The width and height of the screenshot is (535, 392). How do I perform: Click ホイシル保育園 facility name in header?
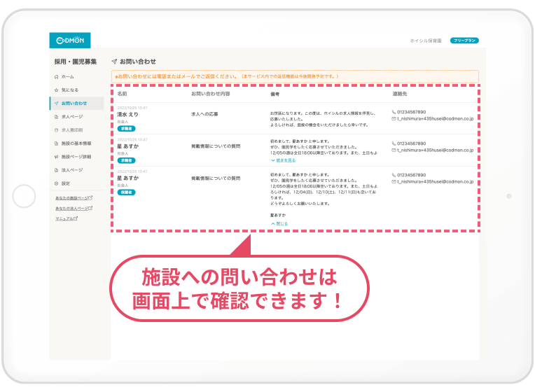click(x=426, y=41)
